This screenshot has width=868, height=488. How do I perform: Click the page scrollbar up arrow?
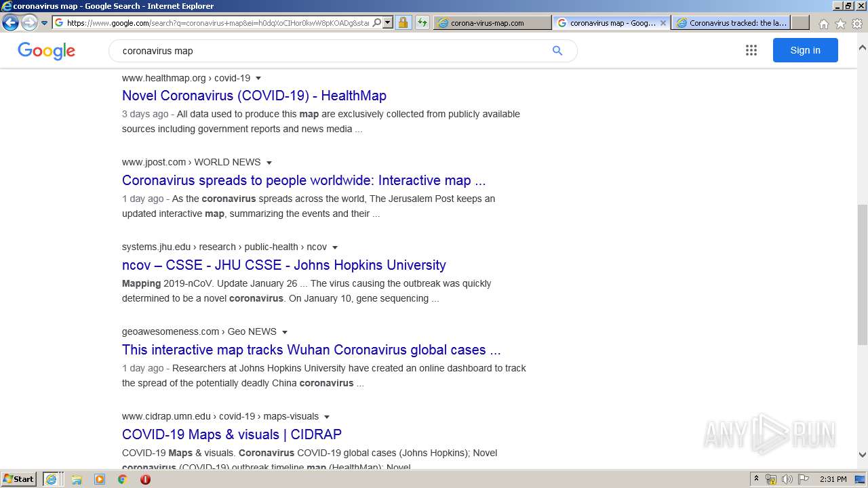[863, 48]
